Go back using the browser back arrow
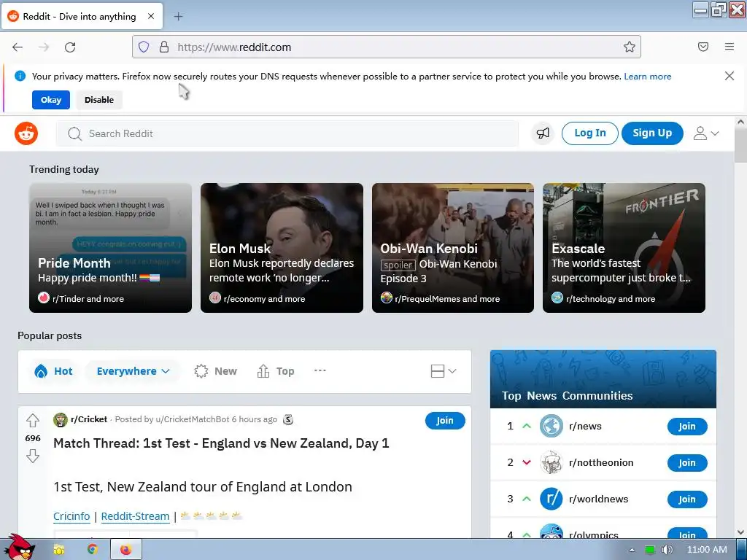Screen dimensions: 747x560 click(x=18, y=47)
